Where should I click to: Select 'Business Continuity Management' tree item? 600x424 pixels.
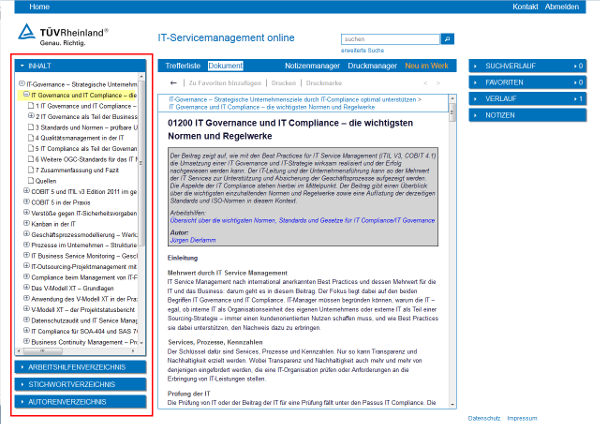(85, 342)
